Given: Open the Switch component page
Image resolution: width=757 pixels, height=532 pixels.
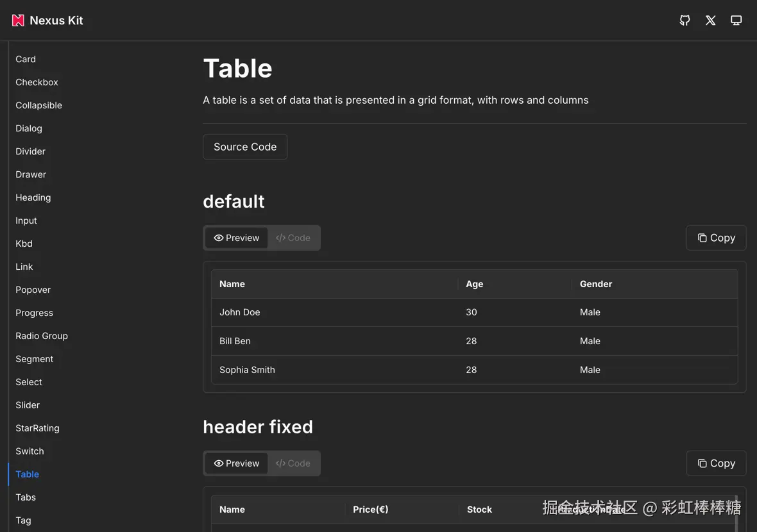Looking at the screenshot, I should tap(30, 451).
